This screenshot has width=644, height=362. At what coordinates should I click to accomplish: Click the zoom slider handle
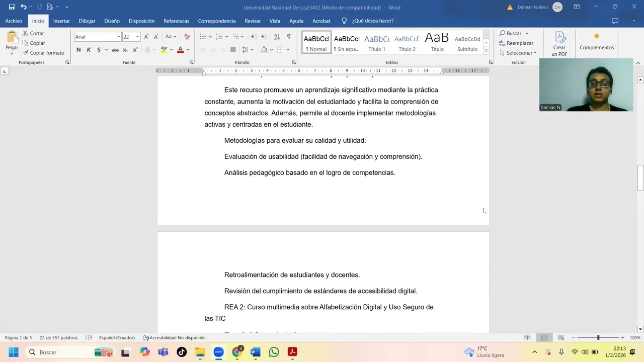coord(598,338)
